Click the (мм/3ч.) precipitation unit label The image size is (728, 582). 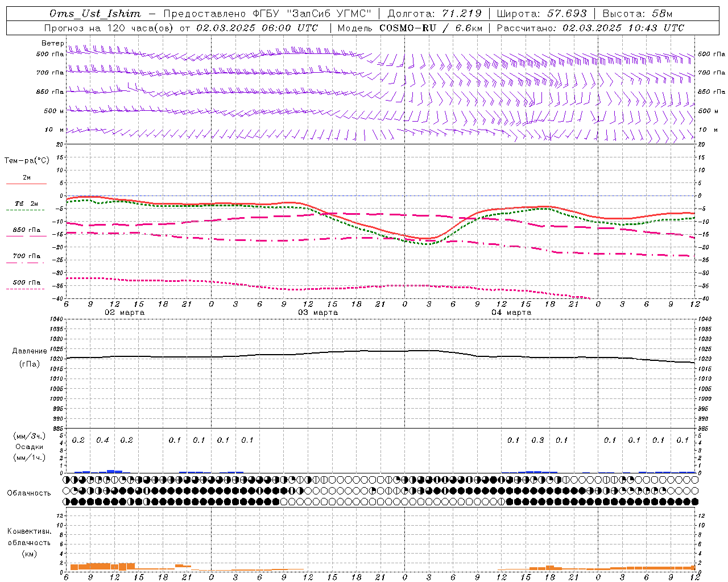pos(30,436)
